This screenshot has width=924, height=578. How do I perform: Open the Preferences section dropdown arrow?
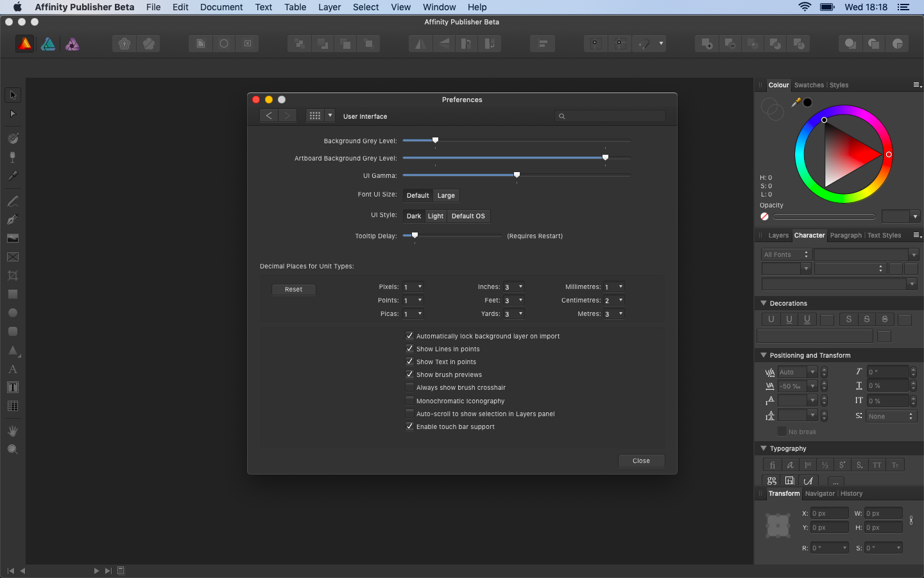click(330, 116)
